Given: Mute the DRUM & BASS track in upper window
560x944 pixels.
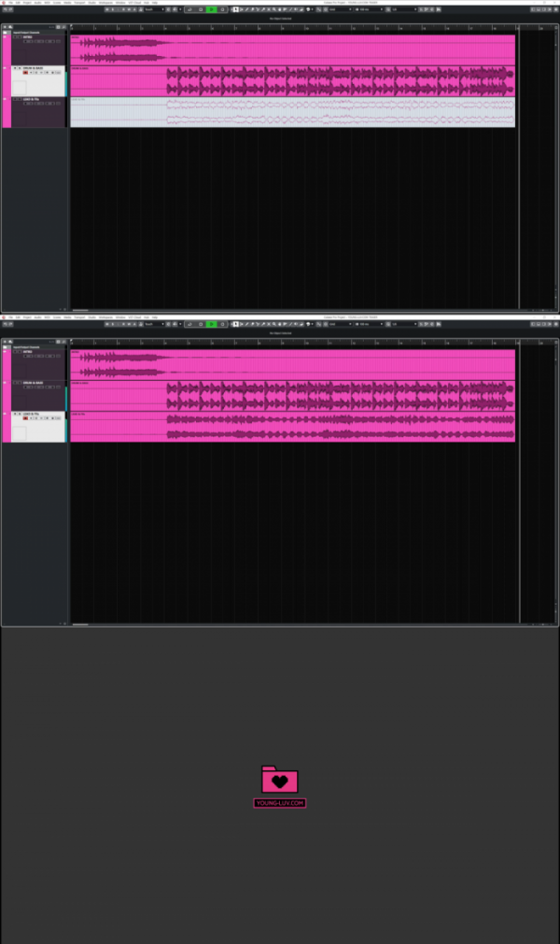Looking at the screenshot, I should coord(14,68).
